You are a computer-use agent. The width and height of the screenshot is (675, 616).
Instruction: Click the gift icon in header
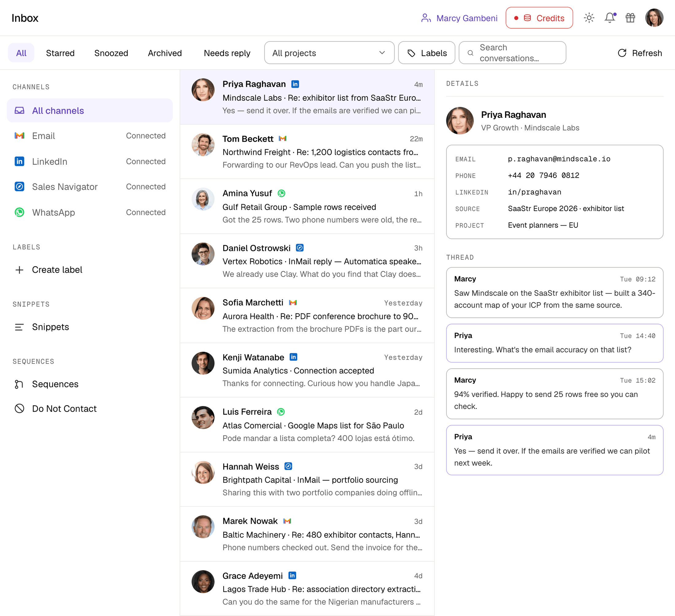(x=630, y=18)
